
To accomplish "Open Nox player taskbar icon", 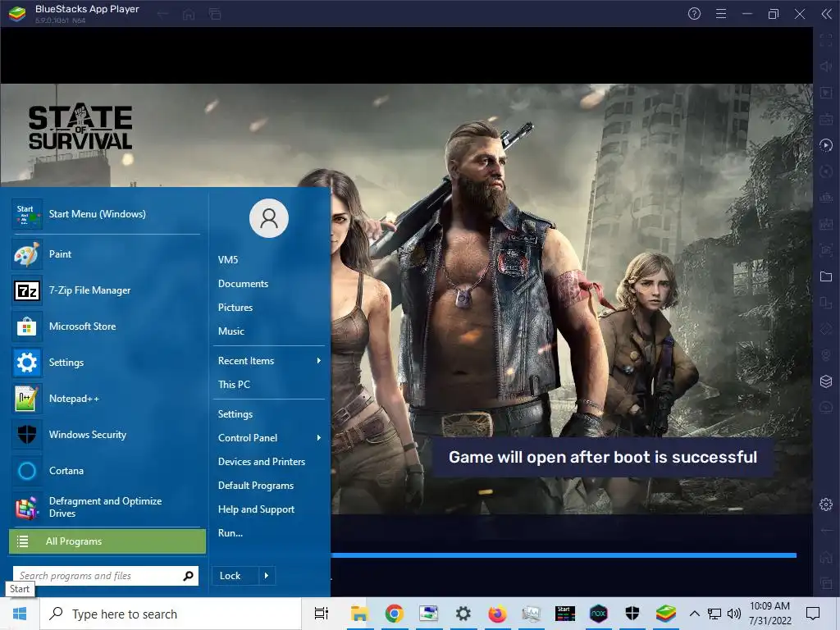I will [x=598, y=614].
